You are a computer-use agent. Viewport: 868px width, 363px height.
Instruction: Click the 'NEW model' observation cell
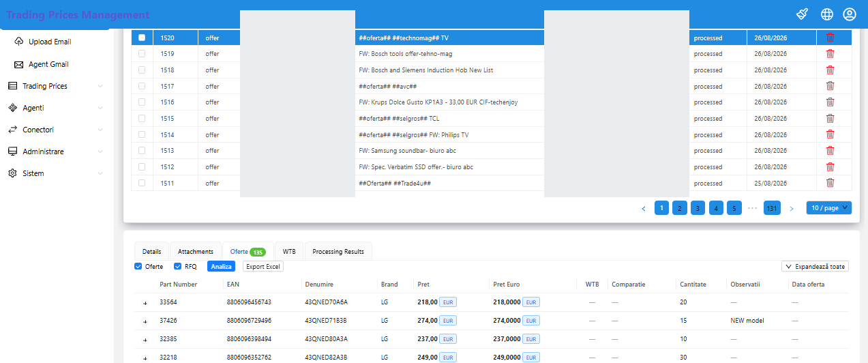[x=747, y=321]
